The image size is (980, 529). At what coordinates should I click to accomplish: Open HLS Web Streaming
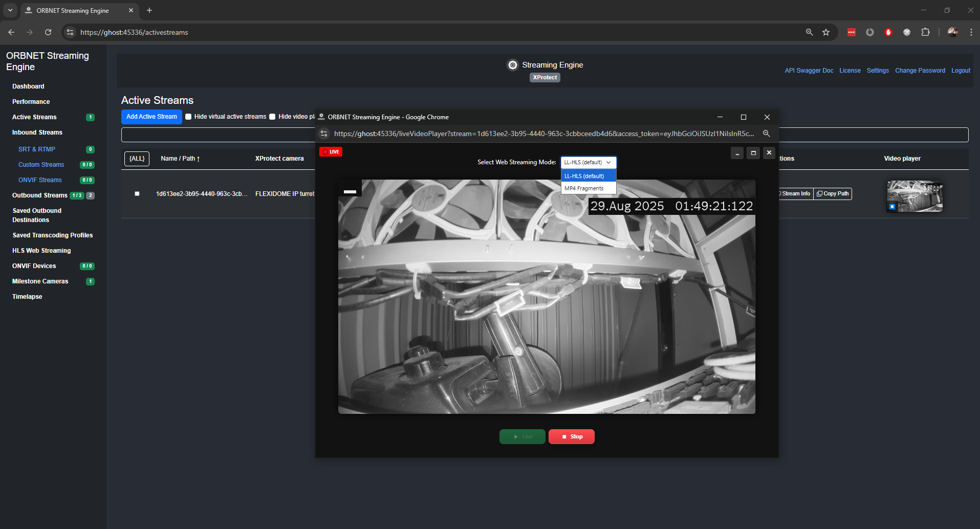coord(41,251)
